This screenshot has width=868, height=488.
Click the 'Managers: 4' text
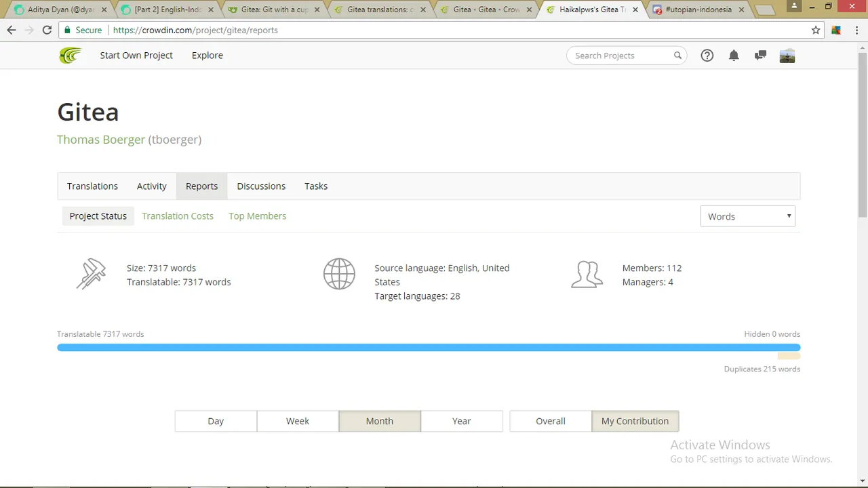click(x=648, y=282)
